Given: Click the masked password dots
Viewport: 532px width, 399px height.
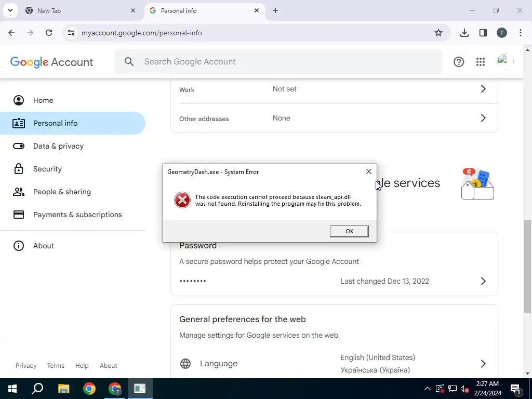Looking at the screenshot, I should point(193,281).
